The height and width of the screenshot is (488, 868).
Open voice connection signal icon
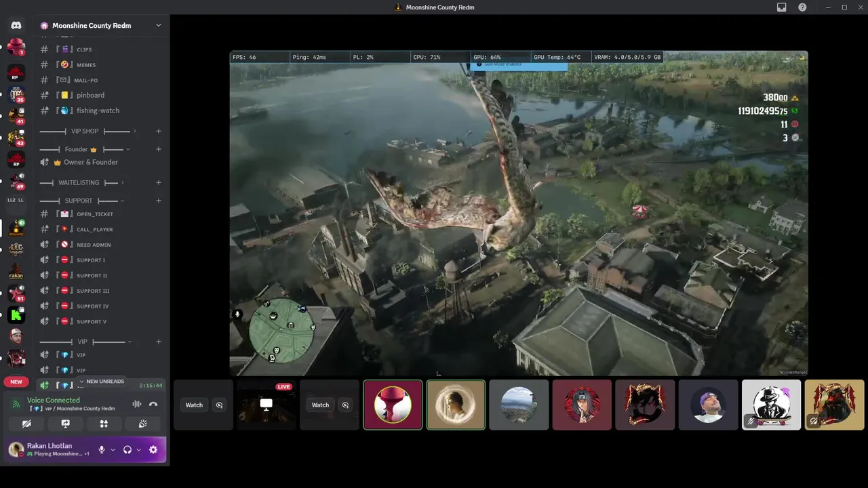pyautogui.click(x=16, y=404)
